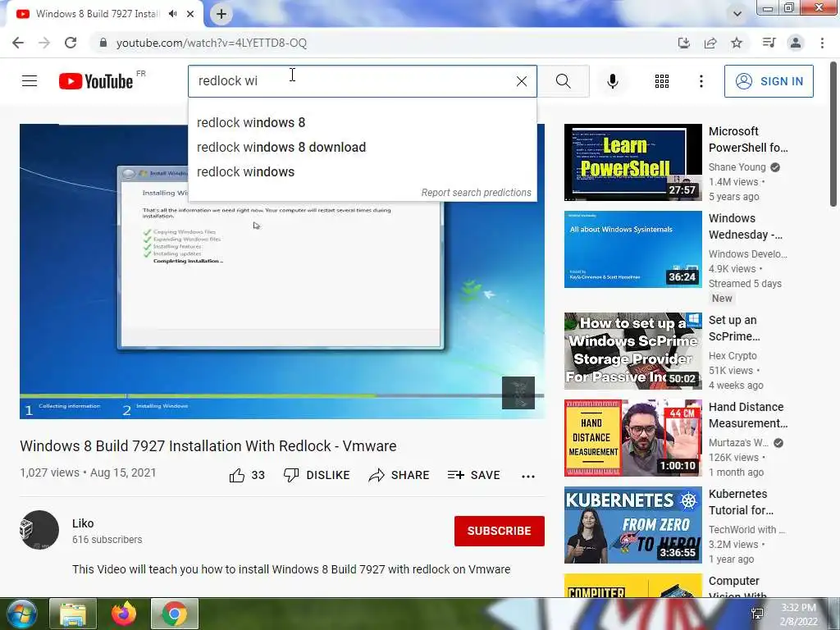Choose suggestion 'redlock windows 8 download'
840x630 pixels.
tap(362, 148)
